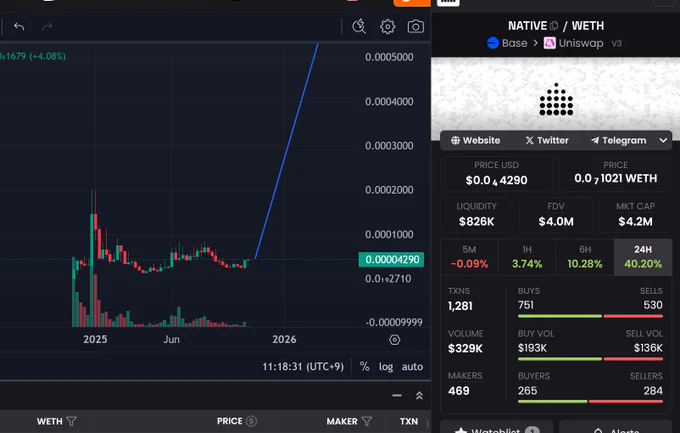Select the 5M timeframe tab
Viewport: 680px width, 433px height.
pyautogui.click(x=469, y=257)
